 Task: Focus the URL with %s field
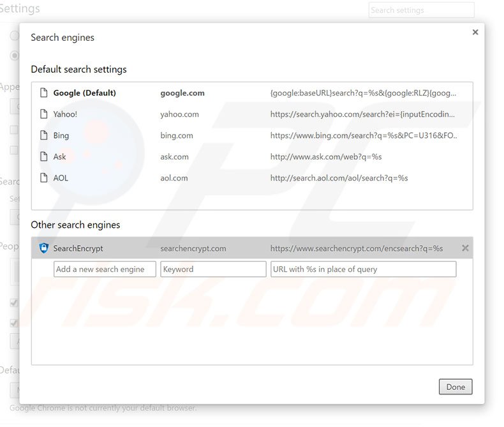(x=363, y=269)
